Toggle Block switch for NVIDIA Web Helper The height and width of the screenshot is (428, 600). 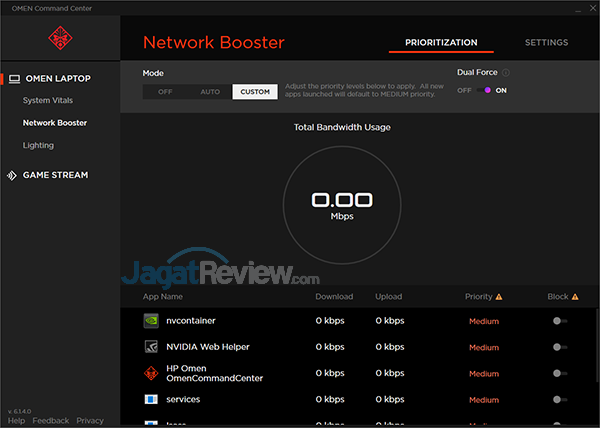[559, 347]
